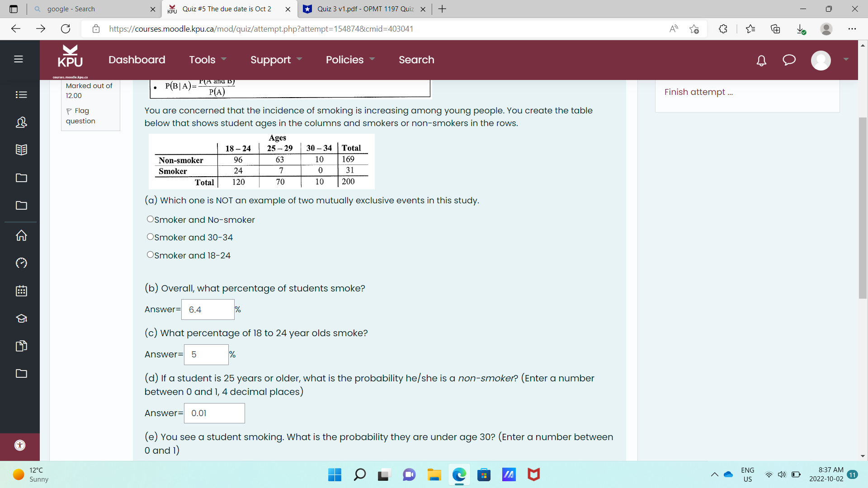Switch to the 'Quiz 3 v1.pdf' tab
The height and width of the screenshot is (488, 868).
362,9
